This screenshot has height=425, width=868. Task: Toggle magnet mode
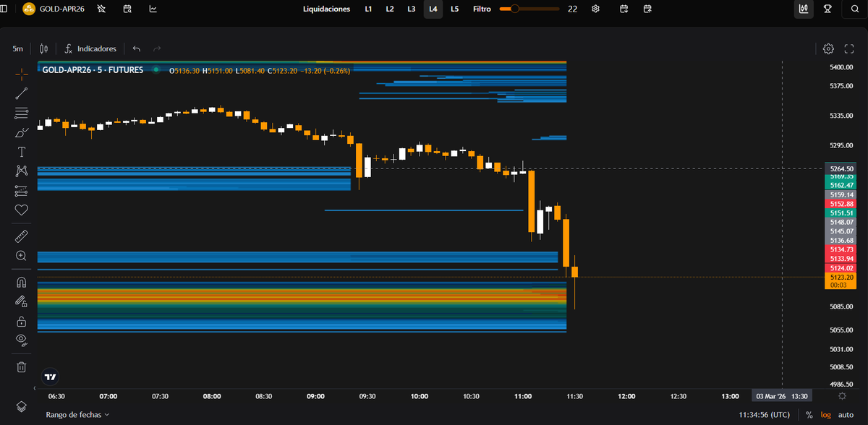[x=22, y=282]
